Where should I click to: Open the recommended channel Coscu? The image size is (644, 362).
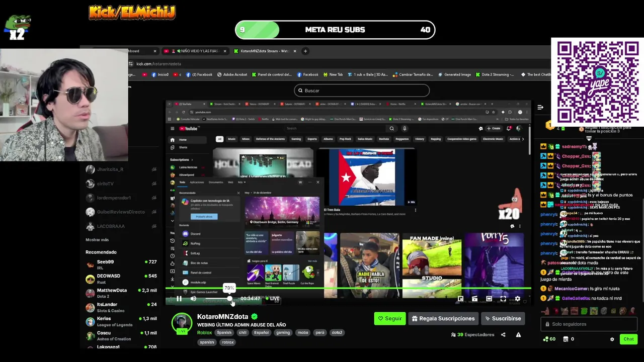pos(121,335)
